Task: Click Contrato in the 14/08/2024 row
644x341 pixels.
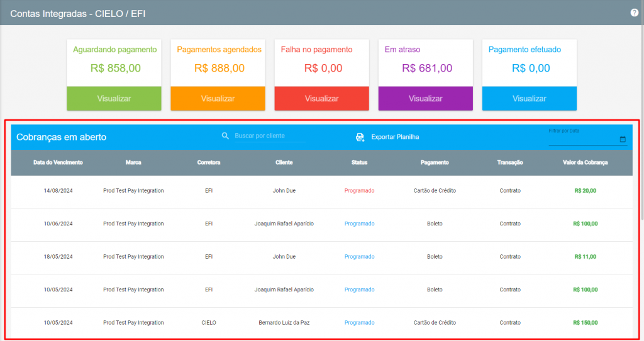Action: click(510, 191)
